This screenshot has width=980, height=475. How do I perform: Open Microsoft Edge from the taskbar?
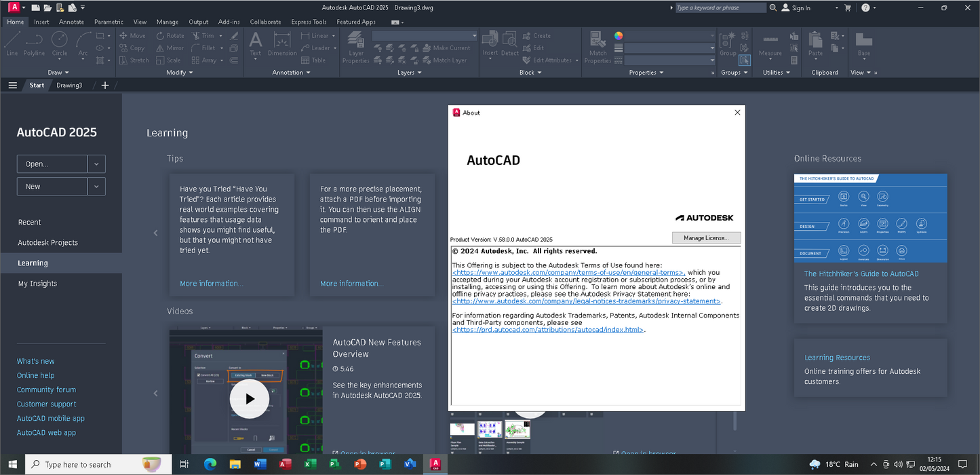click(210, 464)
